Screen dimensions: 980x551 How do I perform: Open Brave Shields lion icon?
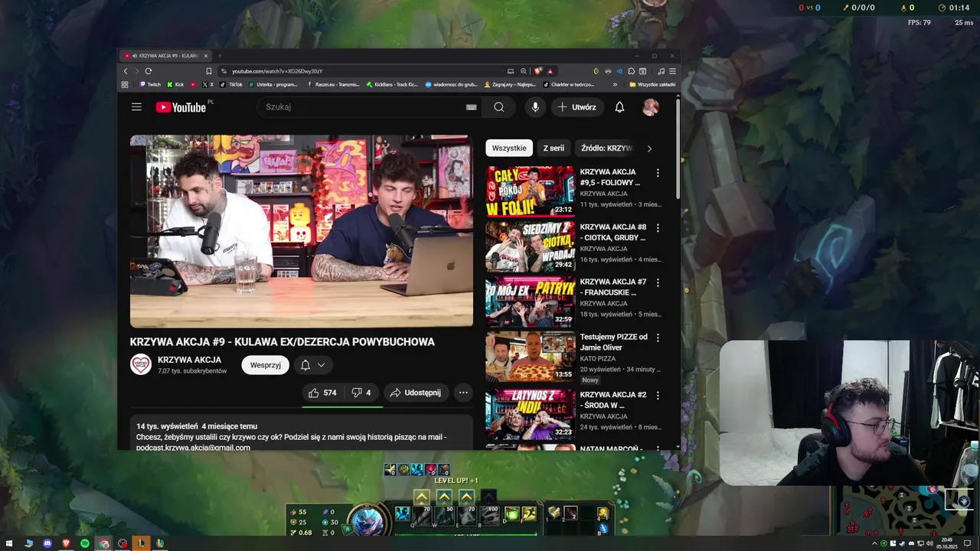pos(538,71)
